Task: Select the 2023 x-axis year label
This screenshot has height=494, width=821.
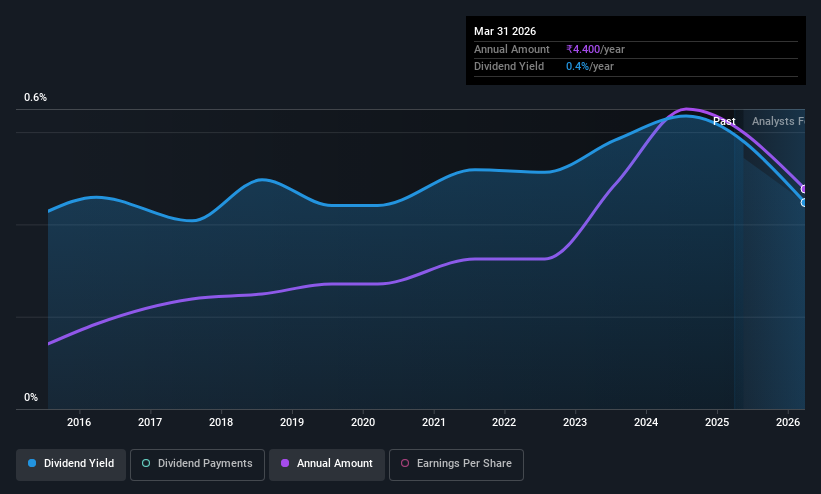Action: 575,422
